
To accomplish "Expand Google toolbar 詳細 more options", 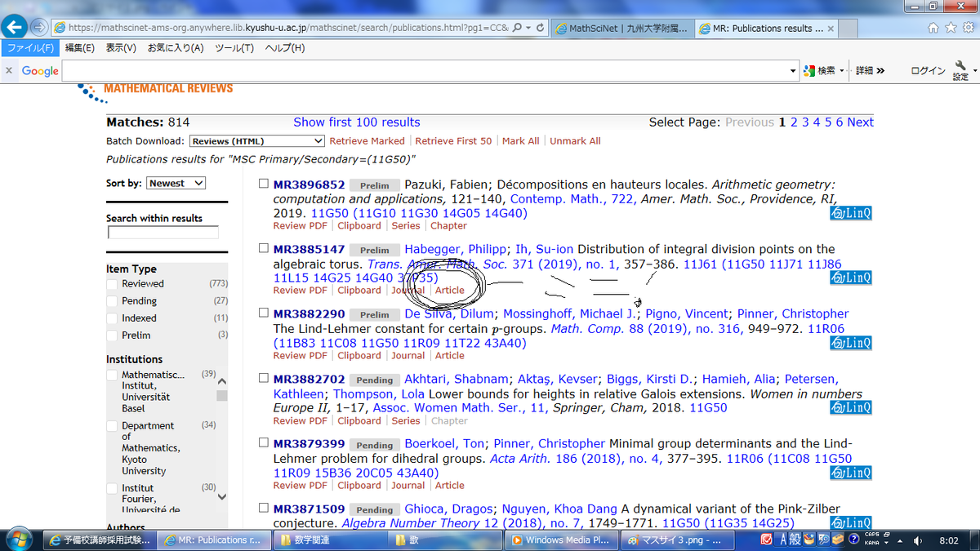I will point(870,71).
